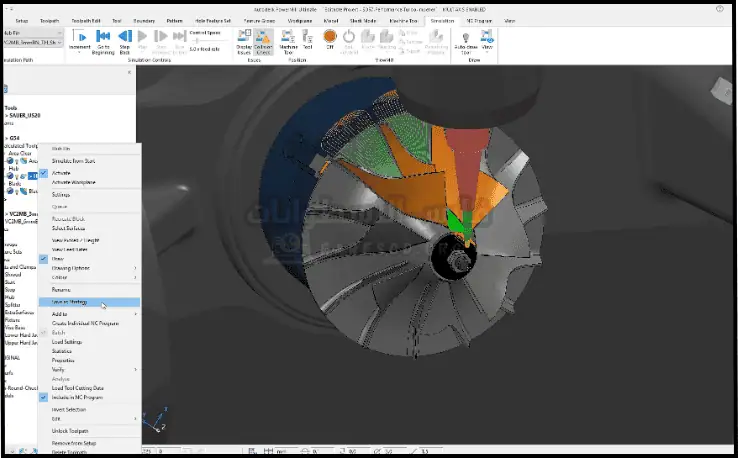Click the Auto-draw Tool icon

[x=465, y=40]
